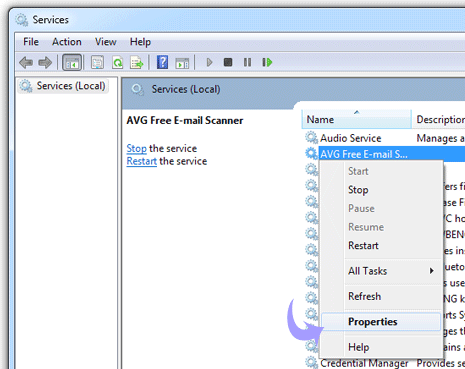Click the Forward arrow in the toolbar

(45, 62)
